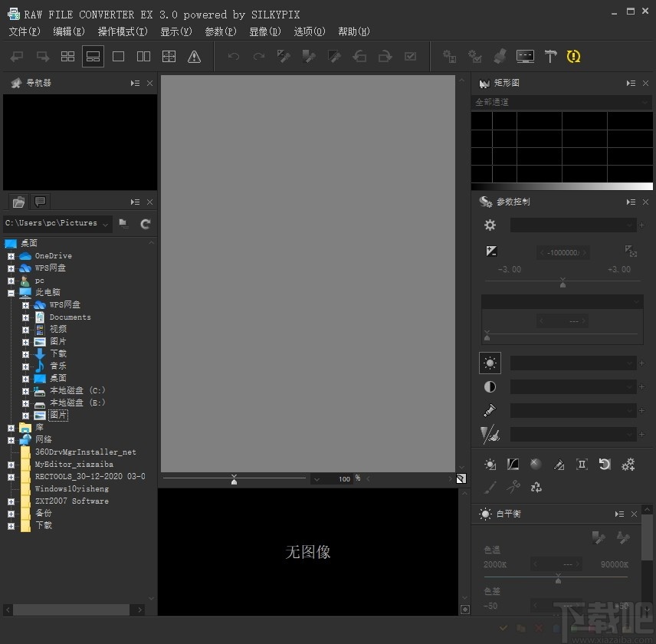
Task: Select the Documents folder in tree
Action: (x=70, y=317)
